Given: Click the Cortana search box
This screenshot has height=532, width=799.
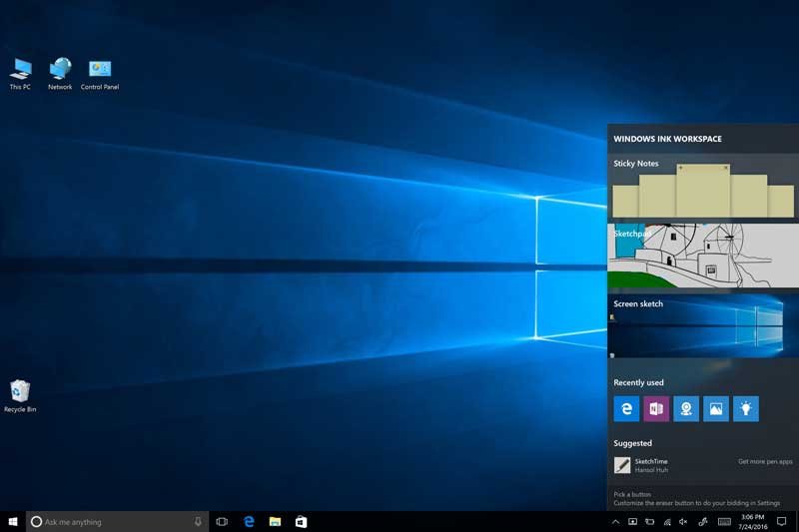Looking at the screenshot, I should click(117, 522).
